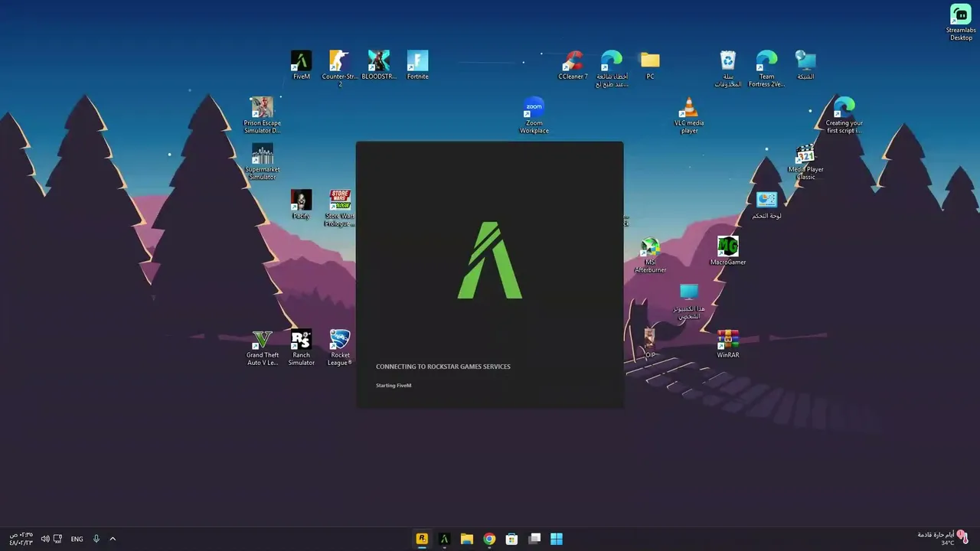Switch input language via ENG indicator
This screenshot has height=551, width=980.
[x=77, y=539]
